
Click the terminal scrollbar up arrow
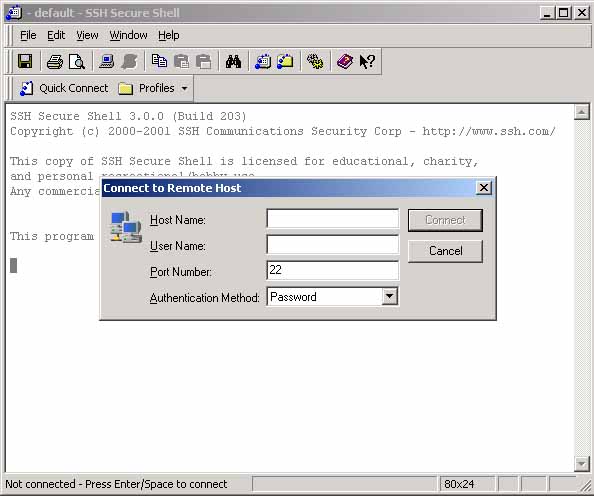coord(581,112)
